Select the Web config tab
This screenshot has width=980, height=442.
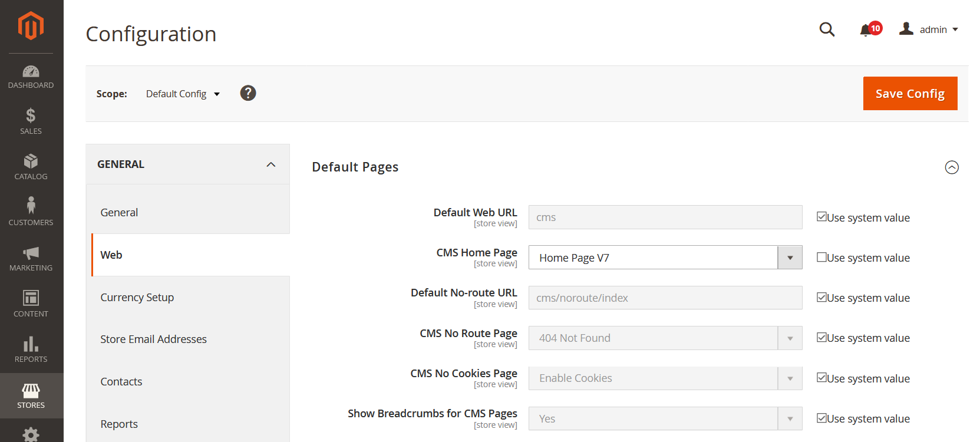click(191, 255)
